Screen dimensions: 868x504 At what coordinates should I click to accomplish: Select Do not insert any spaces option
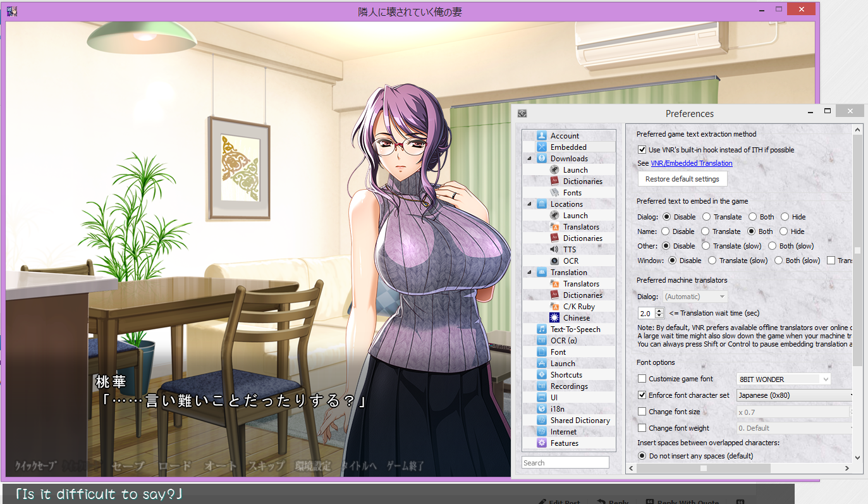pyautogui.click(x=642, y=456)
